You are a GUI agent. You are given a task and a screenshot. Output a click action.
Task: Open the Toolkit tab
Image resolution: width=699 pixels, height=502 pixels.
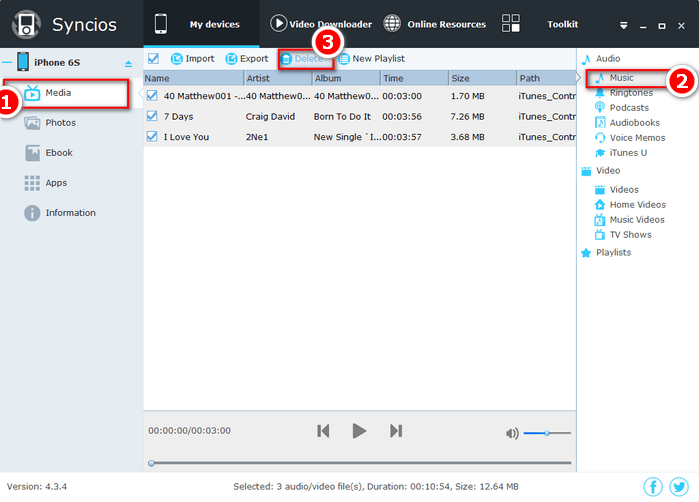563,24
